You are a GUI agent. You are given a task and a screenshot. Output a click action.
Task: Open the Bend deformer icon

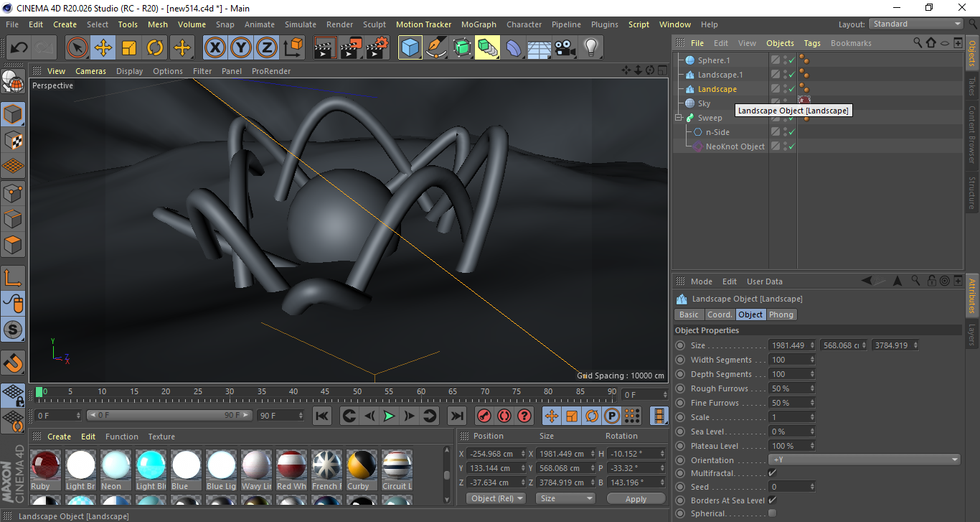point(514,48)
